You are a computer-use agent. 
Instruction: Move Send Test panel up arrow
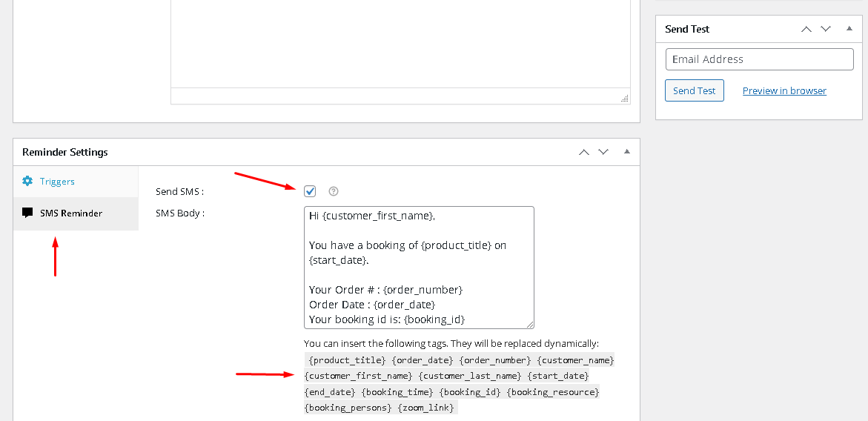pos(806,29)
